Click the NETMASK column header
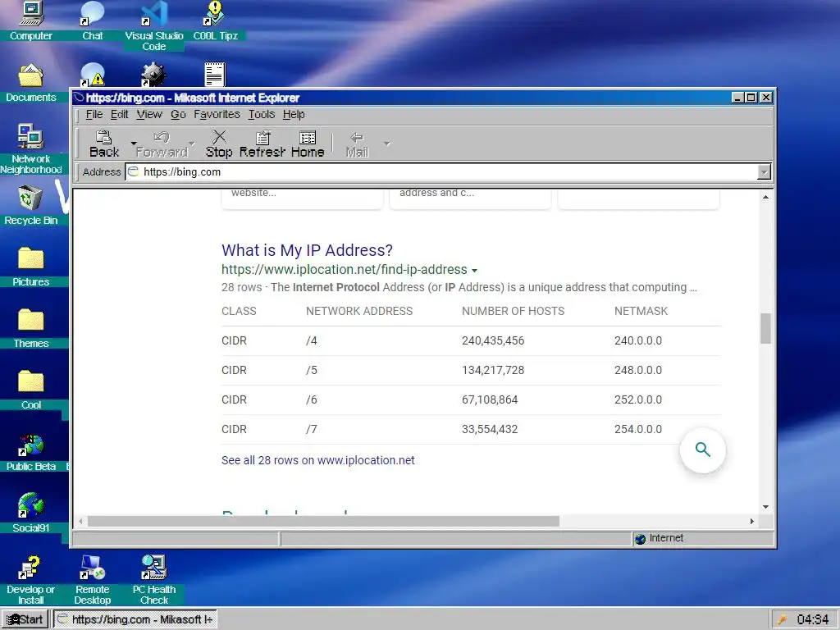This screenshot has height=630, width=840. click(x=641, y=311)
